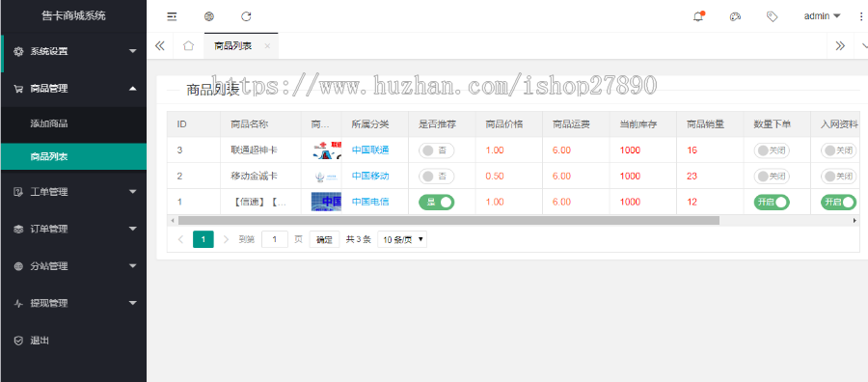Go to home tab house icon

pos(188,46)
